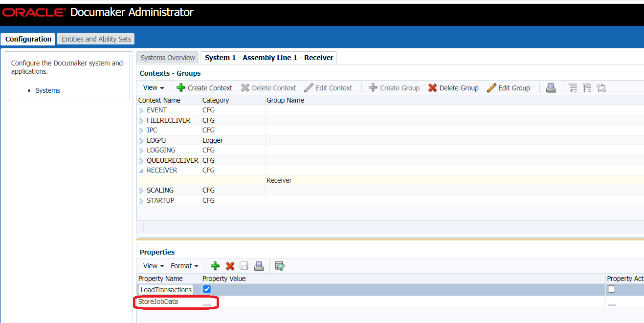Check the Property Act checkbox for LoadTransactions

611,289
